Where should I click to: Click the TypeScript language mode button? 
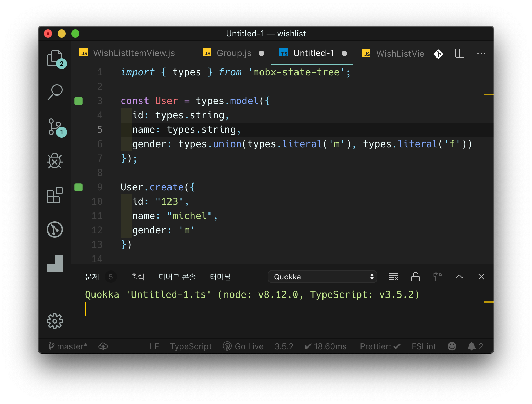pos(191,346)
